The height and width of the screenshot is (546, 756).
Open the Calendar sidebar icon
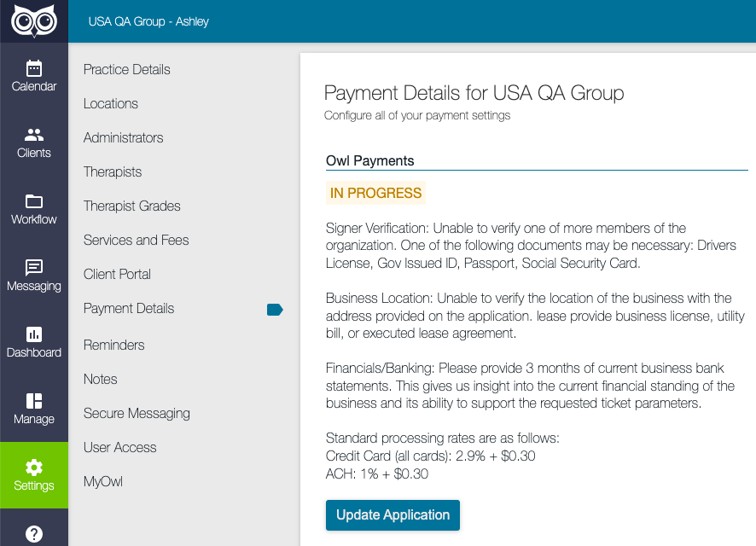tap(34, 68)
